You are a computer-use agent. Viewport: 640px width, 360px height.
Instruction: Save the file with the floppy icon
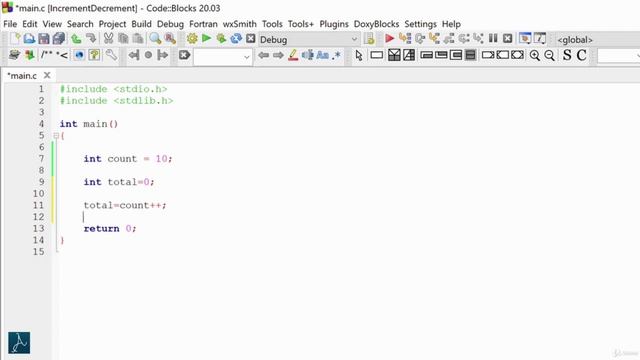coord(44,39)
